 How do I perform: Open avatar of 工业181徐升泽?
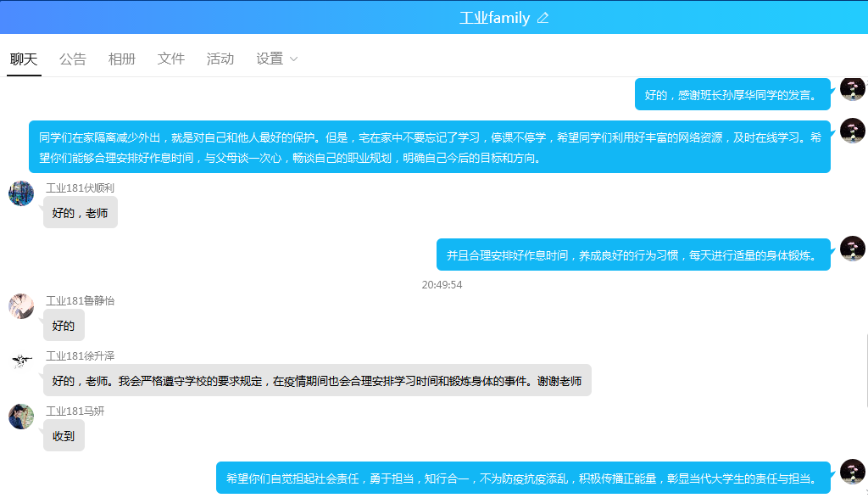click(x=21, y=361)
